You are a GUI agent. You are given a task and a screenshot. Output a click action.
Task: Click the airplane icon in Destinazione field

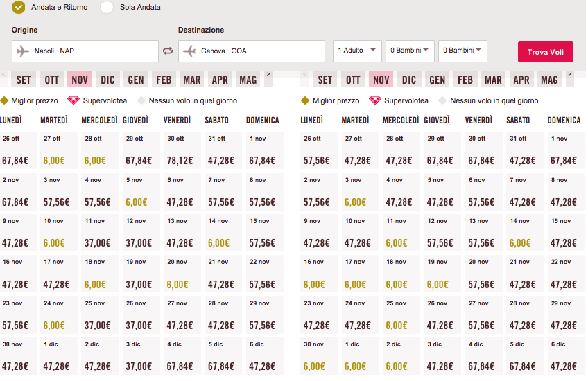(x=189, y=51)
